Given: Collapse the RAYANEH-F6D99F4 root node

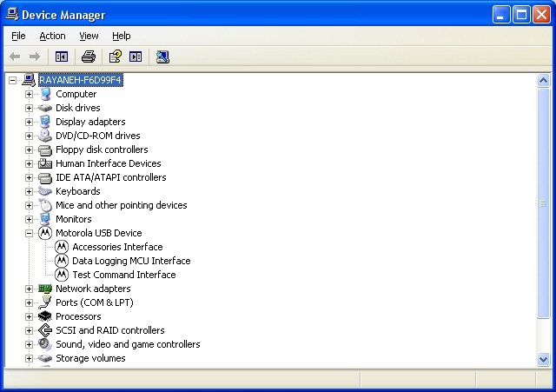Looking at the screenshot, I should [12, 80].
